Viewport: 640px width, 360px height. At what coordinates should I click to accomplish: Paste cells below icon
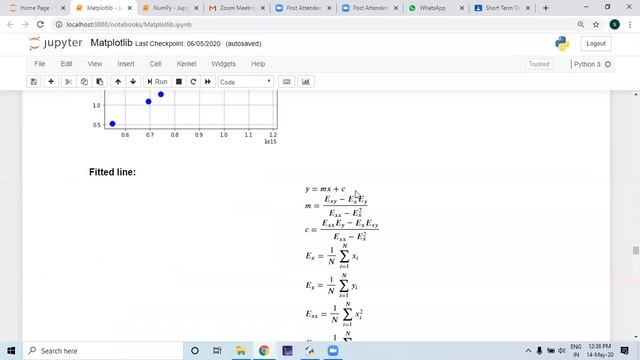point(100,82)
